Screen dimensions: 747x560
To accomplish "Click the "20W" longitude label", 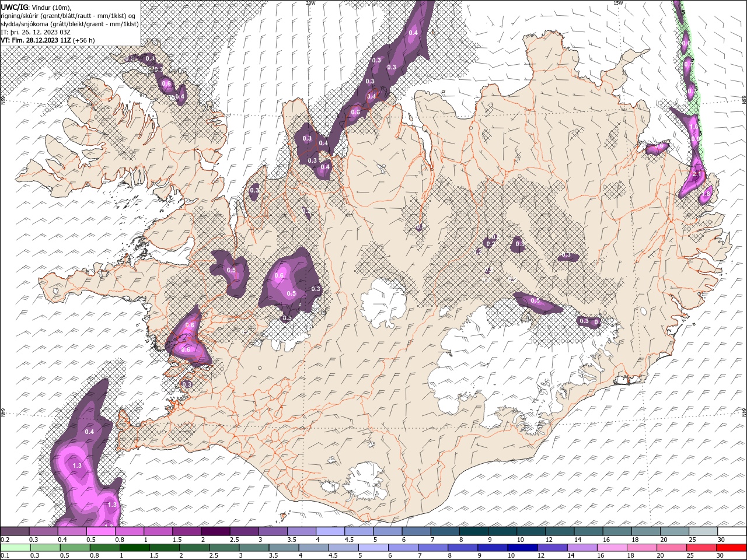I will [x=310, y=3].
